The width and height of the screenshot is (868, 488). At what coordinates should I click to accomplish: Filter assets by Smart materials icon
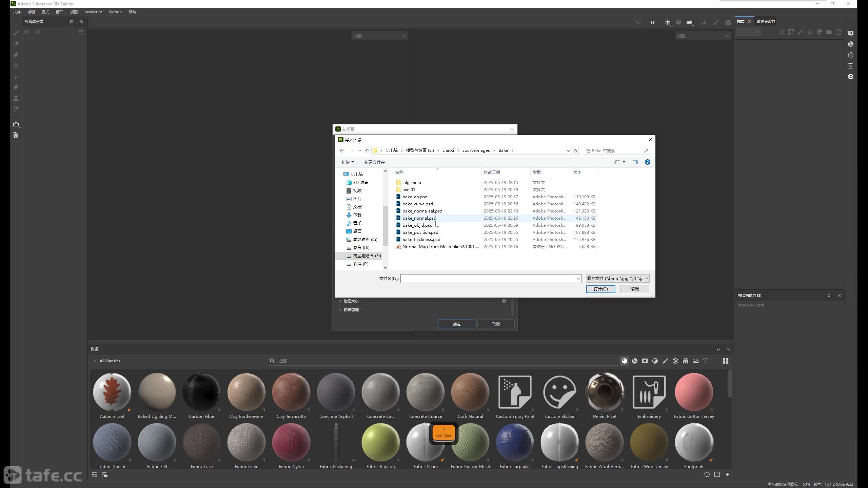click(x=635, y=361)
